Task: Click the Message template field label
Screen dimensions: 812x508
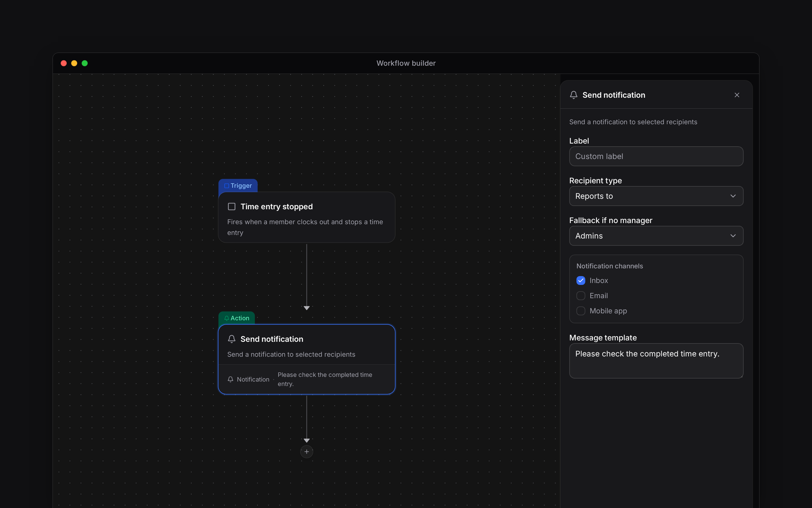Action: coord(603,338)
